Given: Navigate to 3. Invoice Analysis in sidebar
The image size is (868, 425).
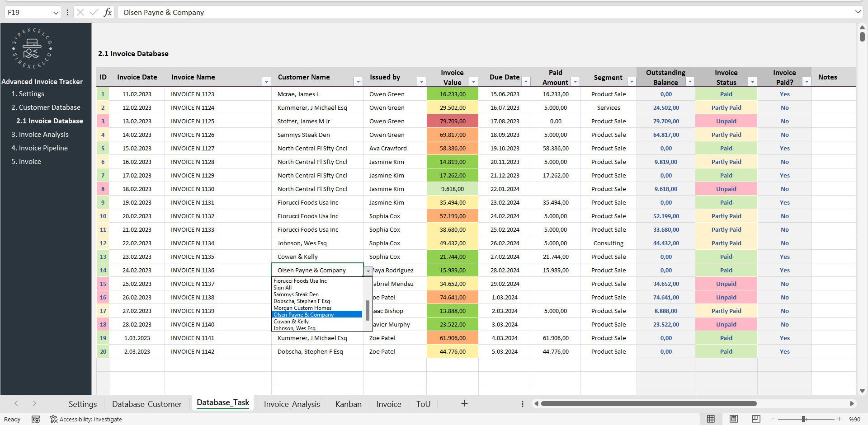Looking at the screenshot, I should point(40,134).
